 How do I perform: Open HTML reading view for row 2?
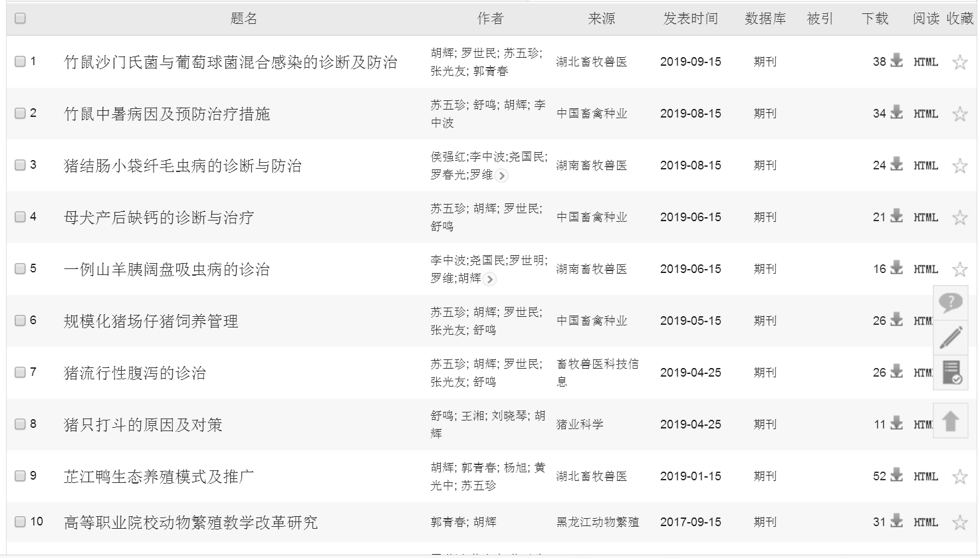click(x=925, y=114)
